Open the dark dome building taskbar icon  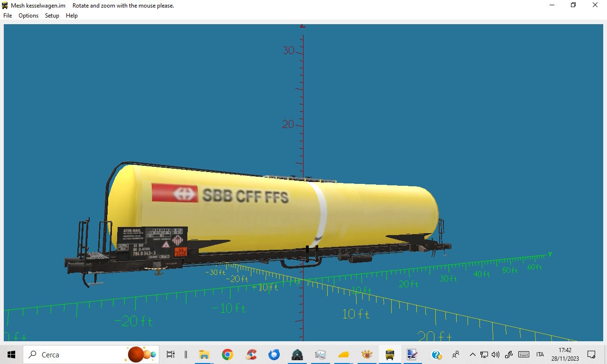[297, 355]
